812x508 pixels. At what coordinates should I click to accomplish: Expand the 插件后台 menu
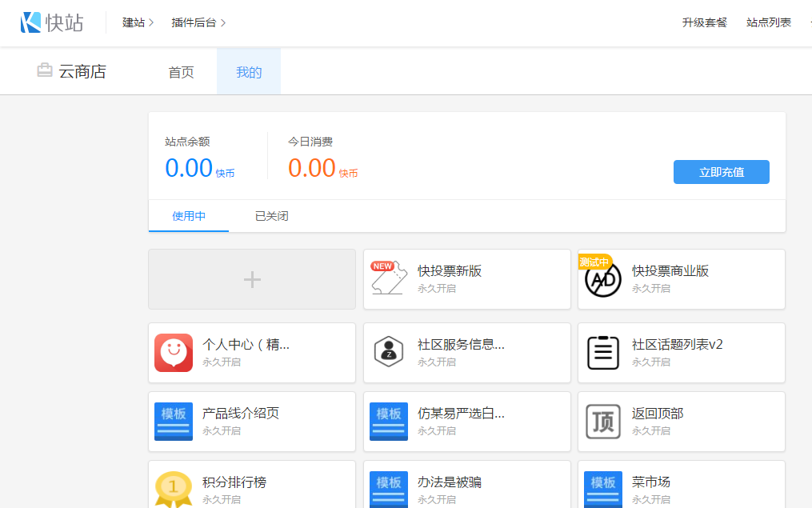pos(198,22)
